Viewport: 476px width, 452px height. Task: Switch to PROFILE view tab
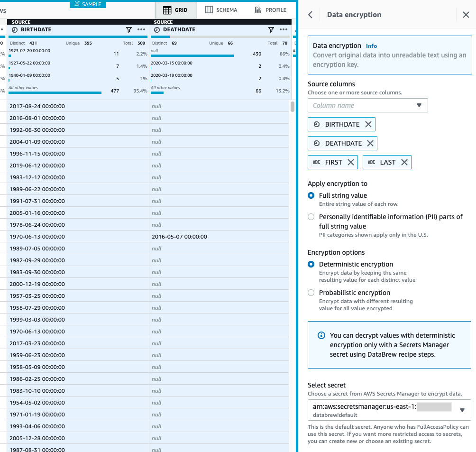(x=271, y=10)
